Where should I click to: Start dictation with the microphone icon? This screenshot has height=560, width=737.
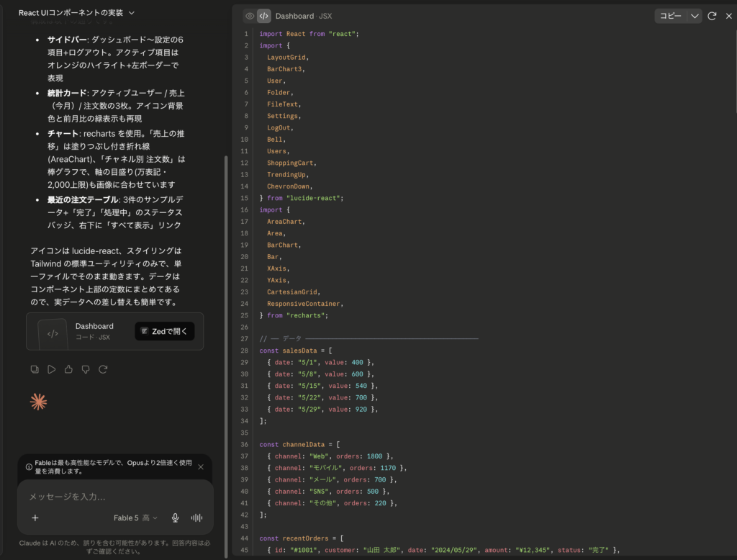tap(176, 518)
